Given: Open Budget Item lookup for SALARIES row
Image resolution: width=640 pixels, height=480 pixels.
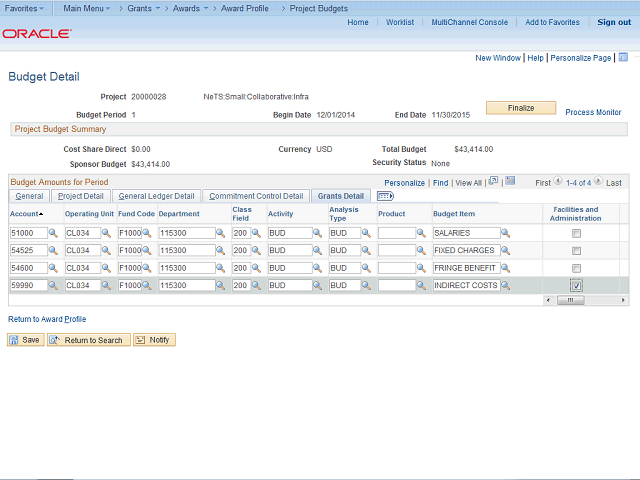Looking at the screenshot, I should [x=505, y=233].
